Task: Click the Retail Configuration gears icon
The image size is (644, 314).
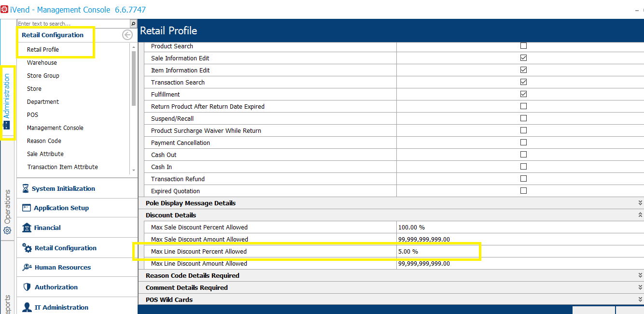Action: (x=27, y=248)
